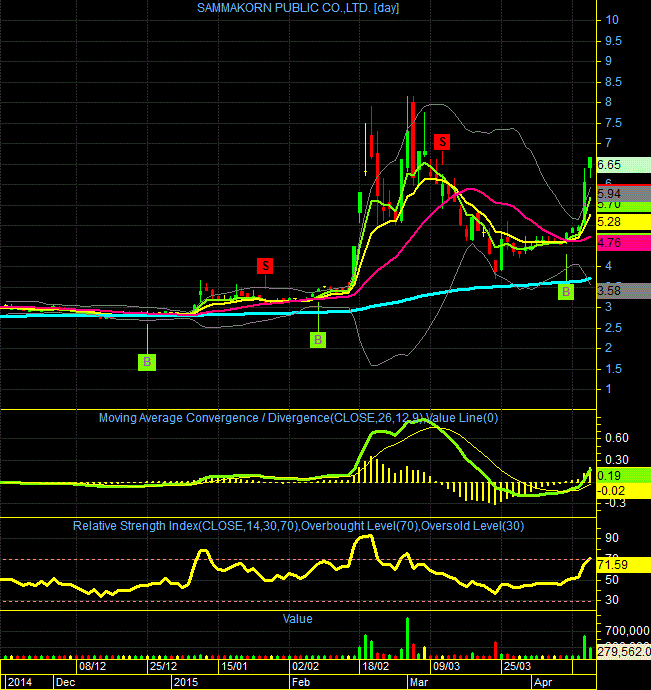Click the Moving Average Convergence / Divergence label
Screen dimensions: 651x690
[298, 418]
